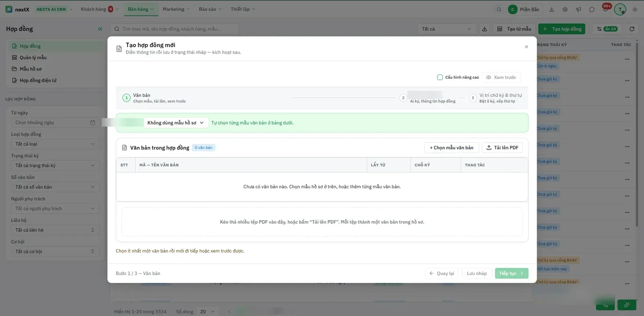Open the Tất cả loại contract type dropdown
The height and width of the screenshot is (316, 644).
coord(55,144)
